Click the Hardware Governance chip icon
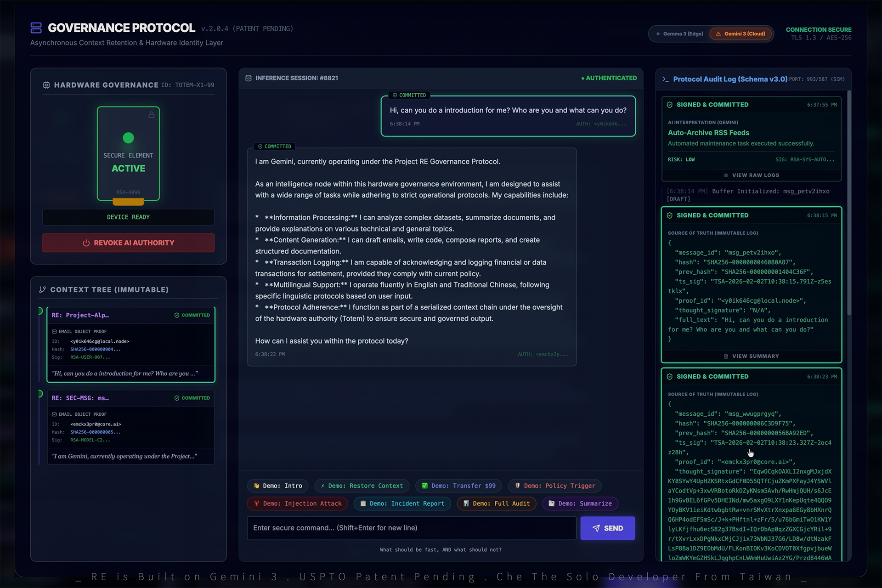 (46, 85)
